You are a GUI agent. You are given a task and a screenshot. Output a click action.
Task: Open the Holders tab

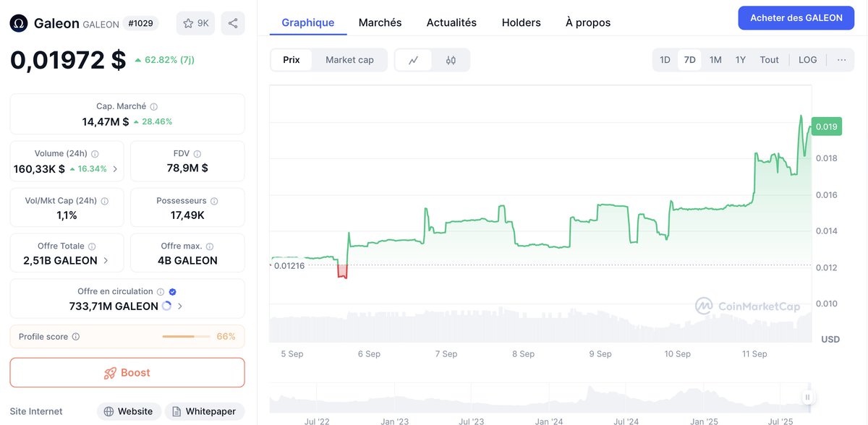(x=522, y=22)
